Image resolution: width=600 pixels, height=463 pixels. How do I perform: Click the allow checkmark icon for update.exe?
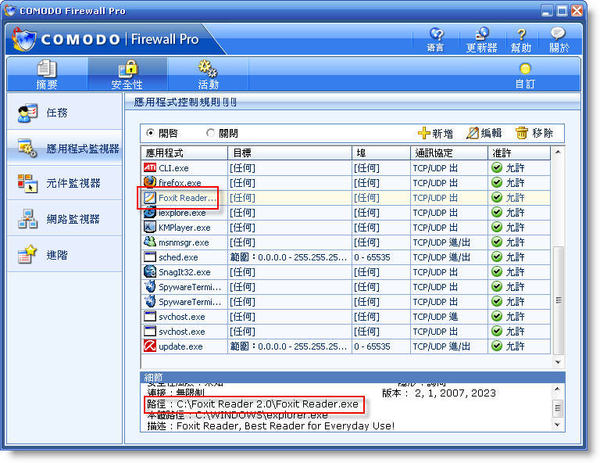click(497, 346)
